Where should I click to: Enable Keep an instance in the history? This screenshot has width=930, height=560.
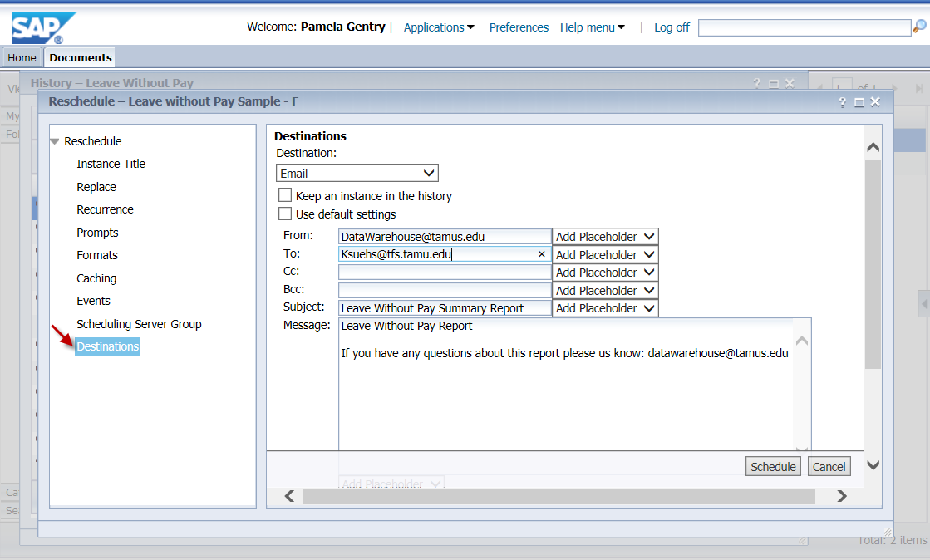[x=285, y=195]
